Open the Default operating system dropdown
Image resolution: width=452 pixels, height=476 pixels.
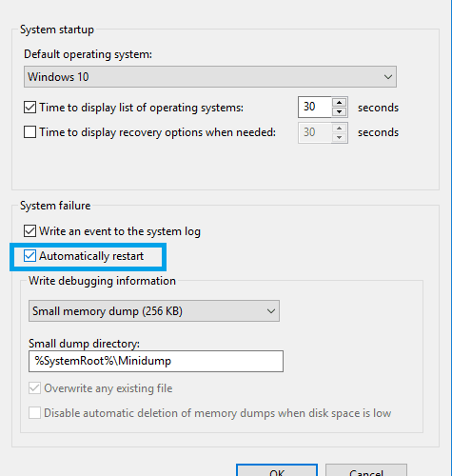coord(210,77)
